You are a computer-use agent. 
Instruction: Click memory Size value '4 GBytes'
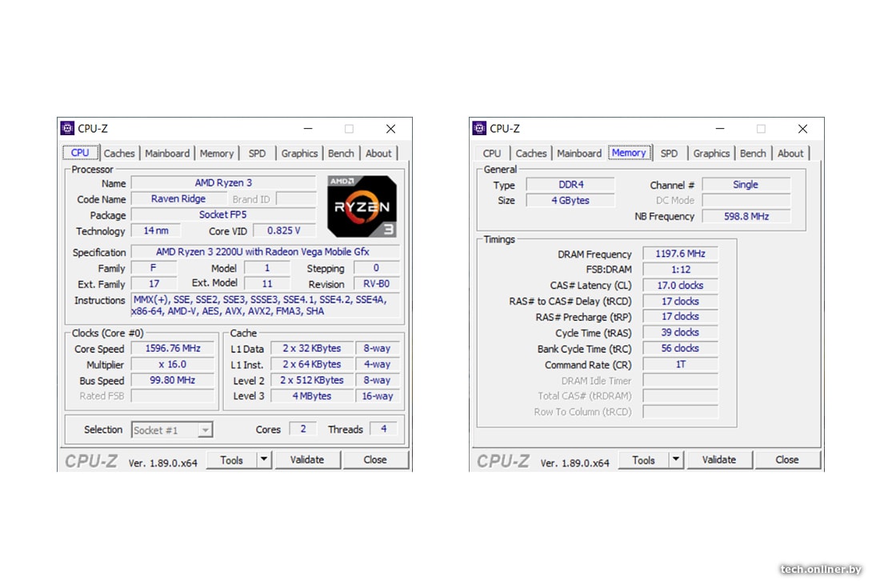click(570, 200)
